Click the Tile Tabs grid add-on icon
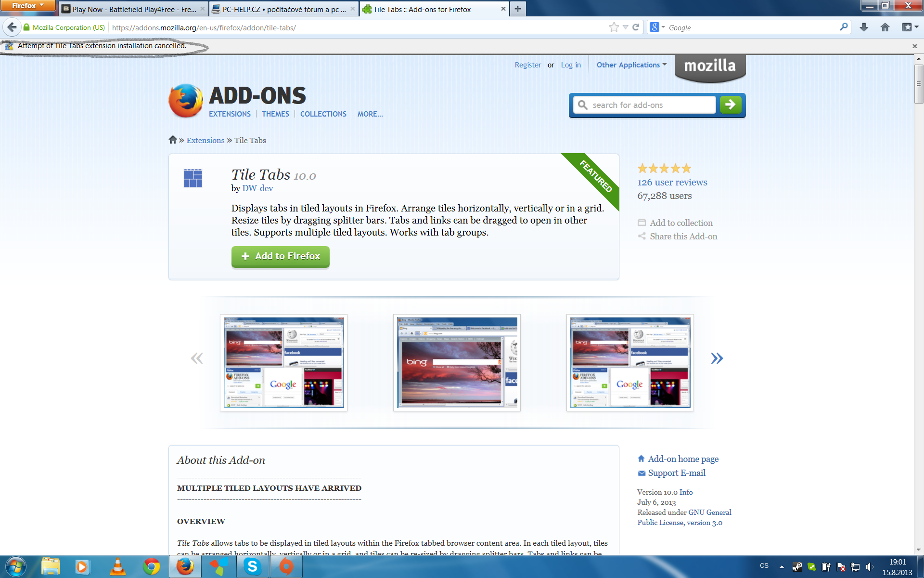 coord(193,178)
